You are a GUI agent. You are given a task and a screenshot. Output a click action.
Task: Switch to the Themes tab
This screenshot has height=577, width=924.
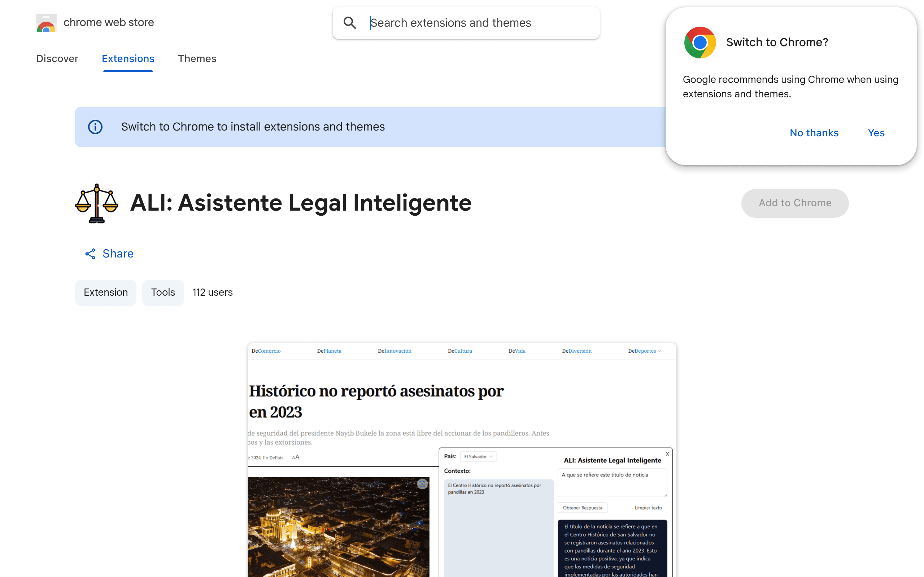(197, 58)
